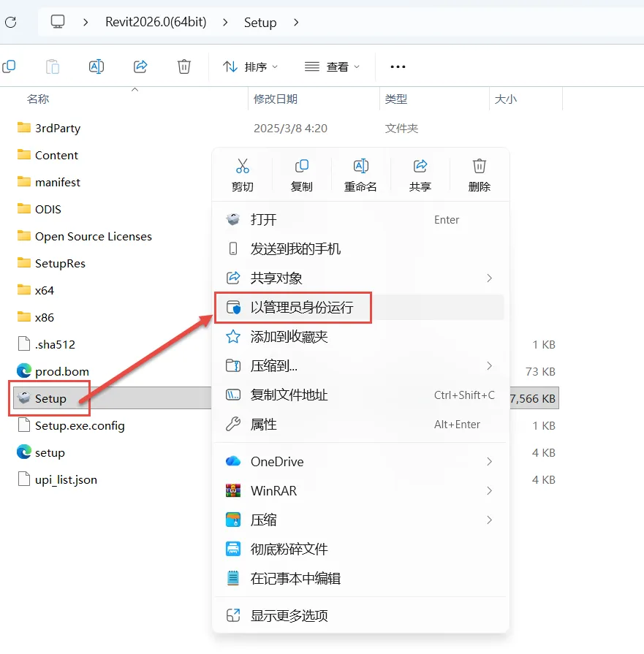The height and width of the screenshot is (654, 644).
Task: Expand the 压缩到... submenu
Action: click(x=489, y=366)
